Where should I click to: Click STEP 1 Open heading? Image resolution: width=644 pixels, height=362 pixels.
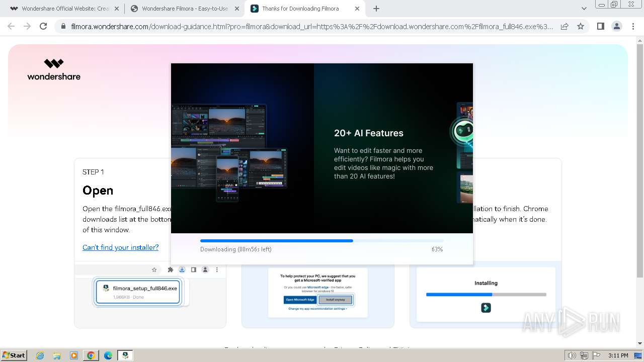pyautogui.click(x=98, y=191)
